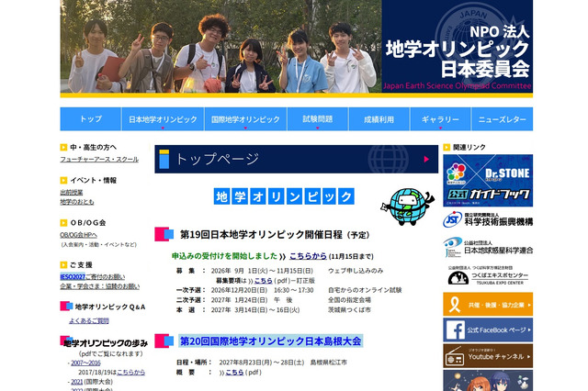Click the 地学オリンピック blue tile title

pos(284,196)
